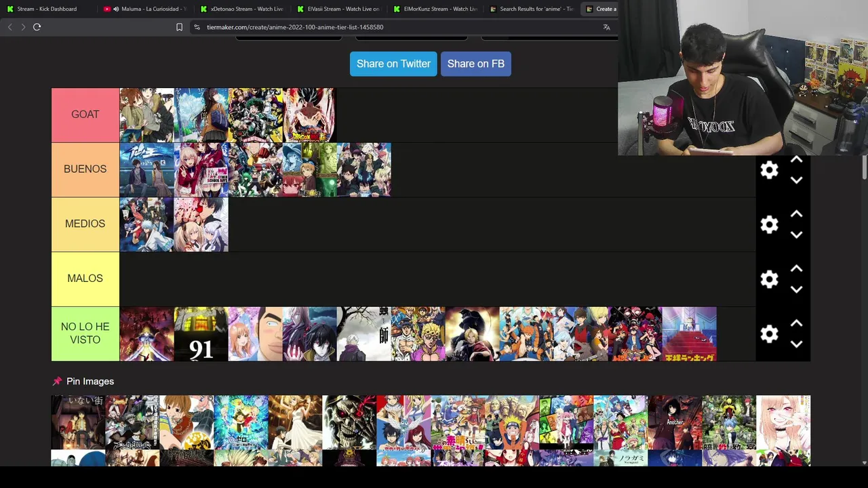
Task: Pick the '91' image in unseen row
Action: (x=201, y=334)
